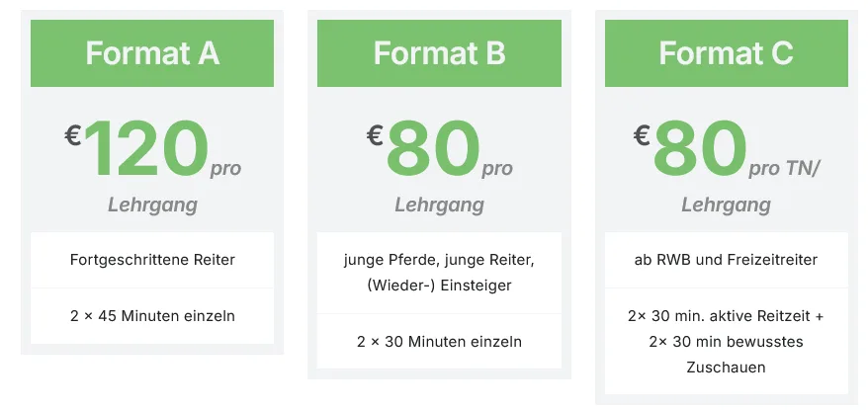Image resolution: width=868 pixels, height=410 pixels.
Task: Select the Format B header banner
Action: [439, 53]
